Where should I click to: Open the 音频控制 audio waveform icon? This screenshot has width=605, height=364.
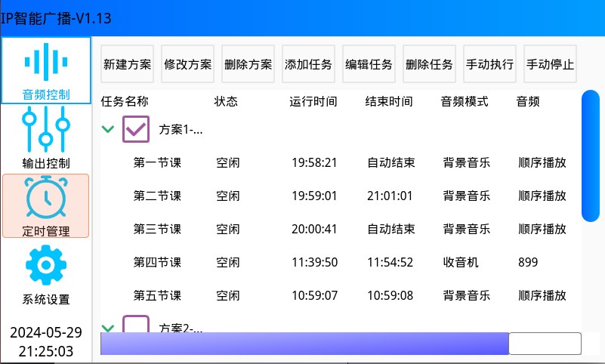click(x=46, y=63)
